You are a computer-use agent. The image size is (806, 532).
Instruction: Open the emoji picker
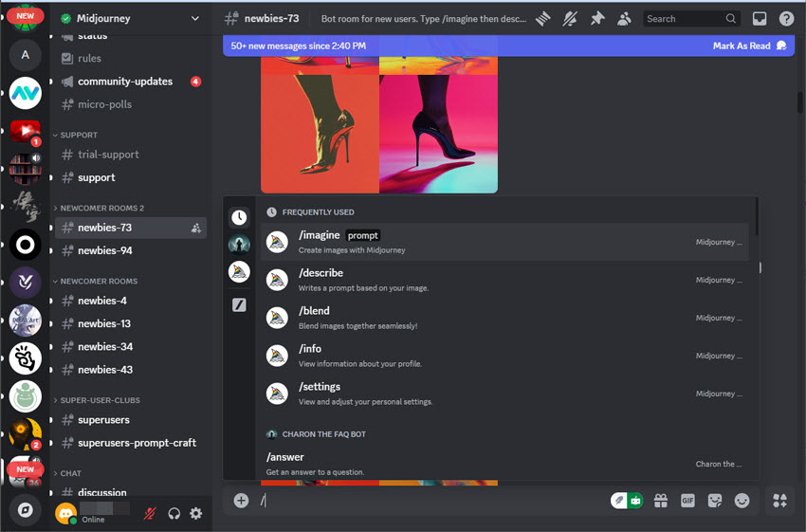click(742, 500)
